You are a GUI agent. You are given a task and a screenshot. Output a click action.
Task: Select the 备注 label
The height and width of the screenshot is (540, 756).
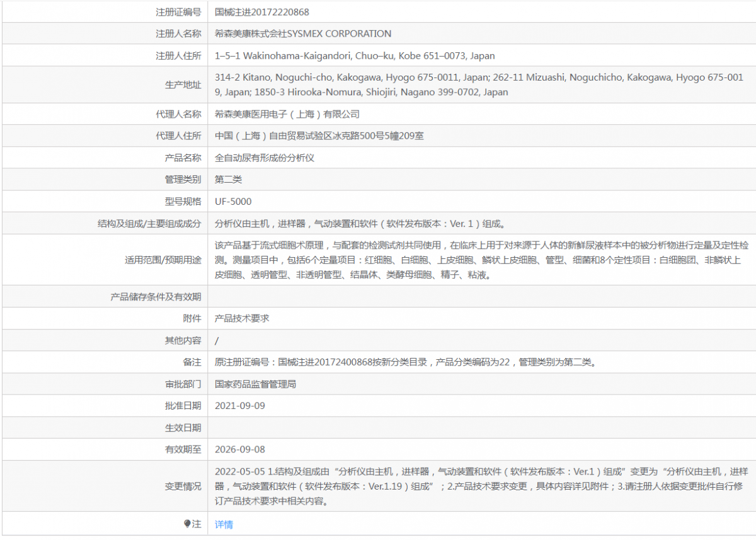click(192, 362)
